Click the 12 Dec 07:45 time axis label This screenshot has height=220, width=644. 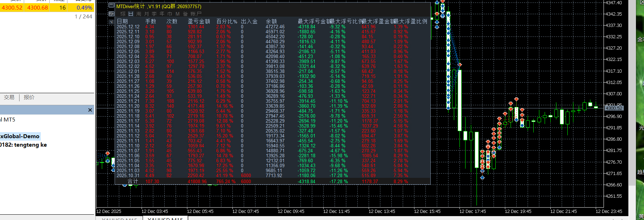tap(246, 211)
